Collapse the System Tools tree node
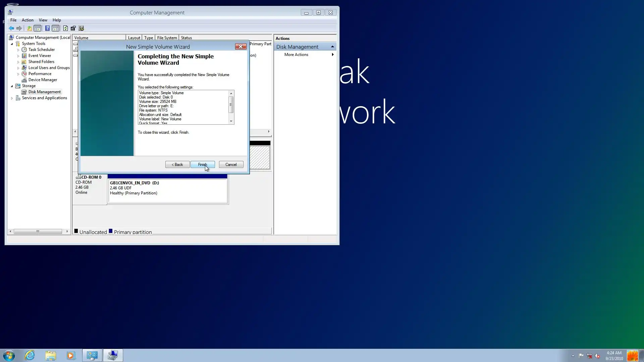This screenshot has width=644, height=362. click(12, 44)
